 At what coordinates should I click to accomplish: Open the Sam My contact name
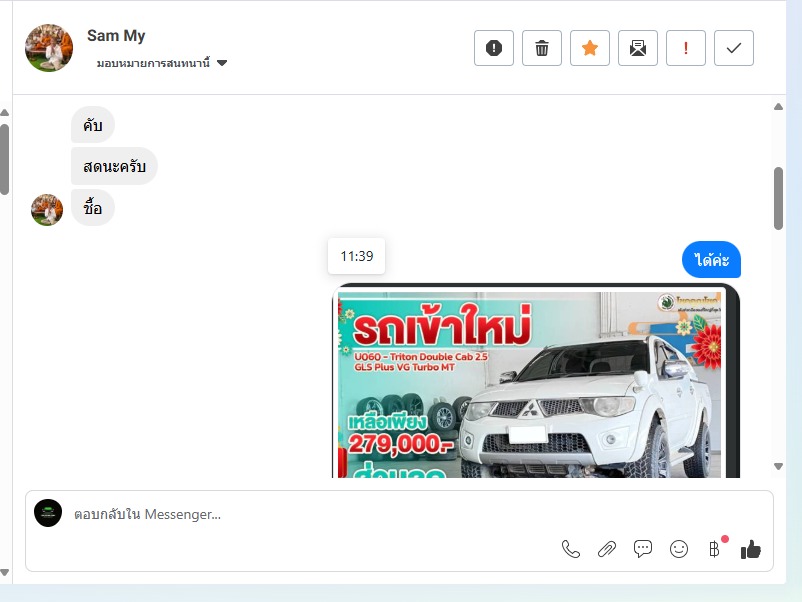tap(116, 36)
